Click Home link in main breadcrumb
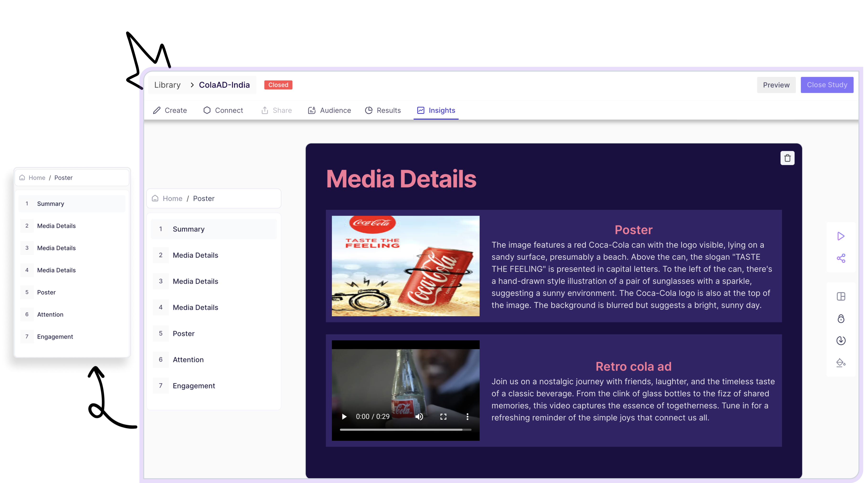 click(172, 198)
